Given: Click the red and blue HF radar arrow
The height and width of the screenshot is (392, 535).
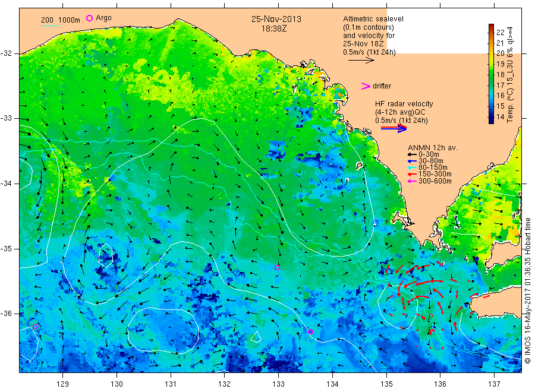Looking at the screenshot, I should [394, 128].
